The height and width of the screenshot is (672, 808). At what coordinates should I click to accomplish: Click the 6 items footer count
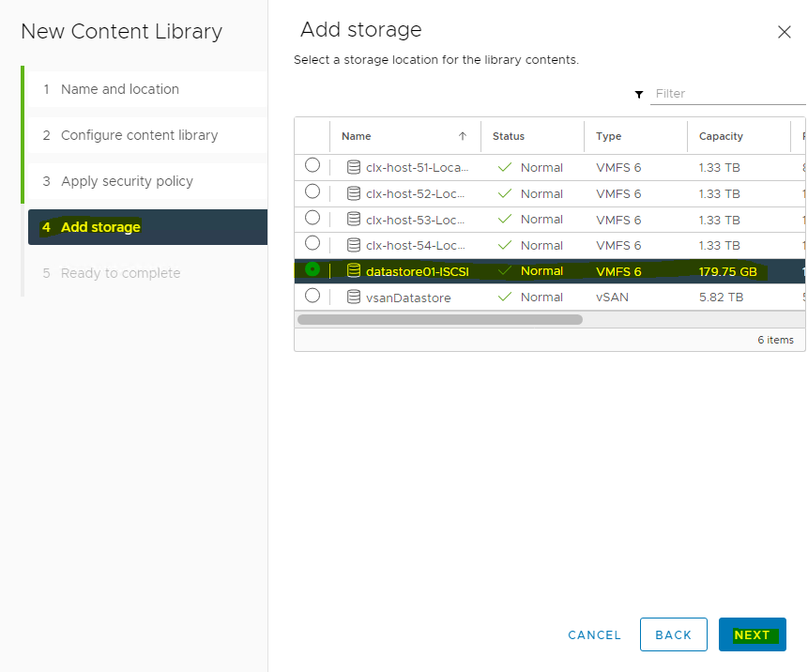pyautogui.click(x=775, y=340)
